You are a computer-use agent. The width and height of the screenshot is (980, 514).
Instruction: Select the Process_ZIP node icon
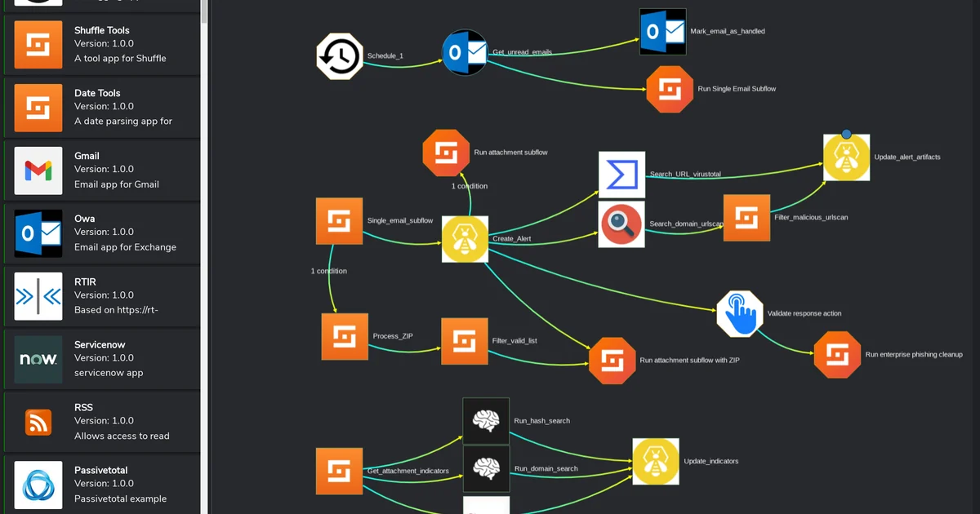pos(345,336)
